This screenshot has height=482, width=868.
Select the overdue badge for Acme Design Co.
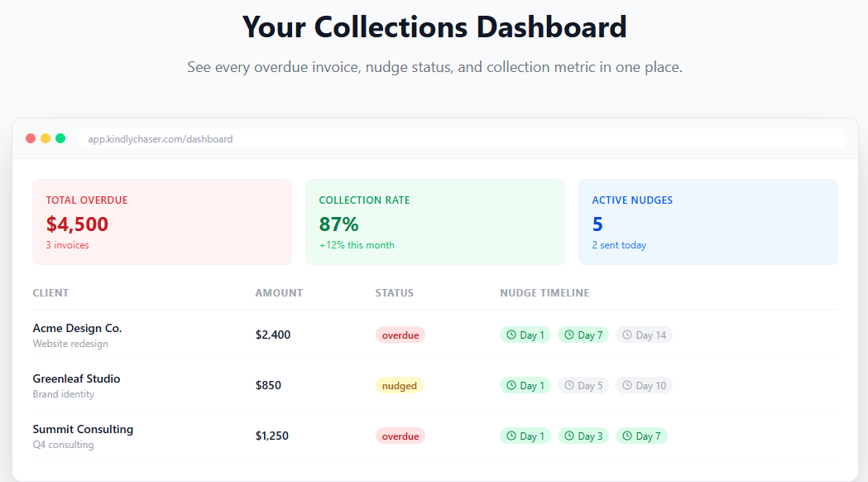[400, 335]
